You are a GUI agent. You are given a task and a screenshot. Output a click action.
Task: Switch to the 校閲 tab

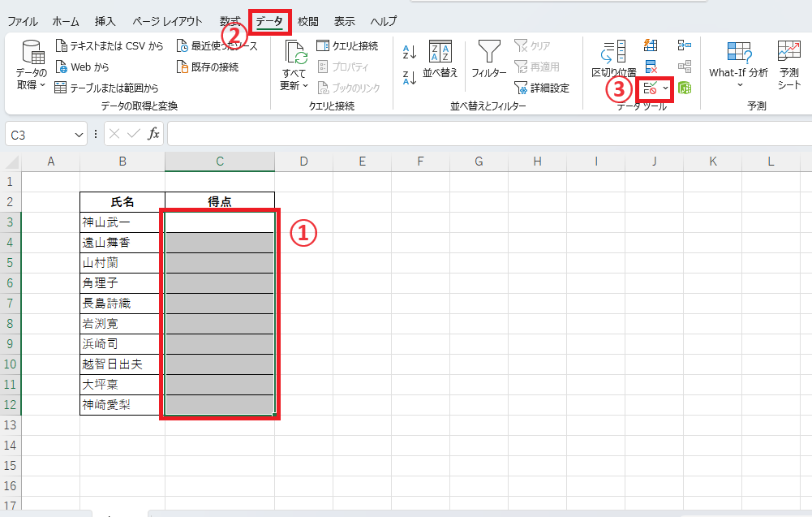tap(308, 21)
